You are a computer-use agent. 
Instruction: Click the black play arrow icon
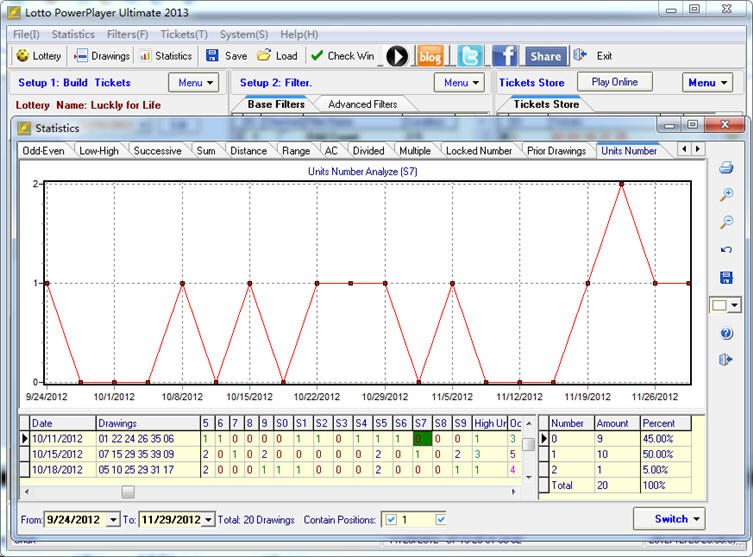[397, 56]
